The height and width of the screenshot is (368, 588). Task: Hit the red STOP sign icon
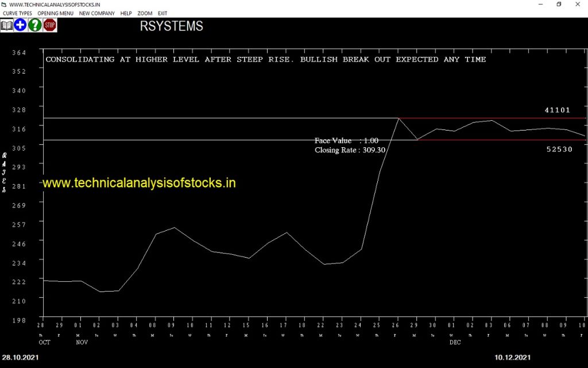50,25
